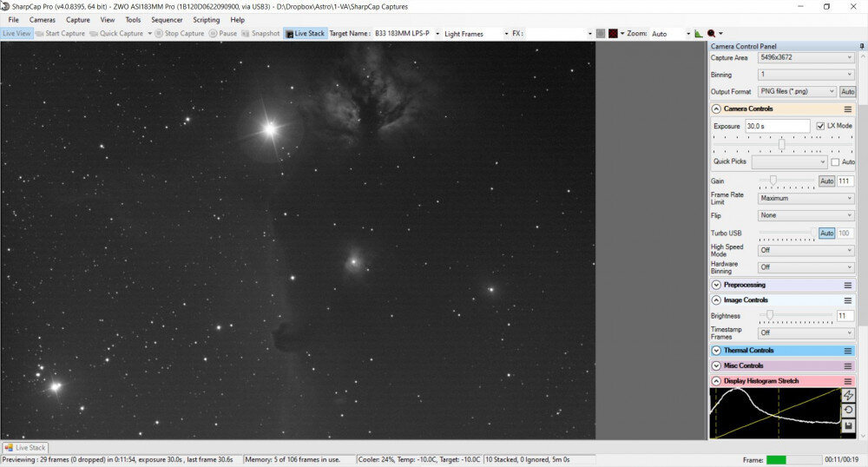The width and height of the screenshot is (868, 467).
Task: Open the Zoom Auto dropdown
Action: tap(671, 34)
